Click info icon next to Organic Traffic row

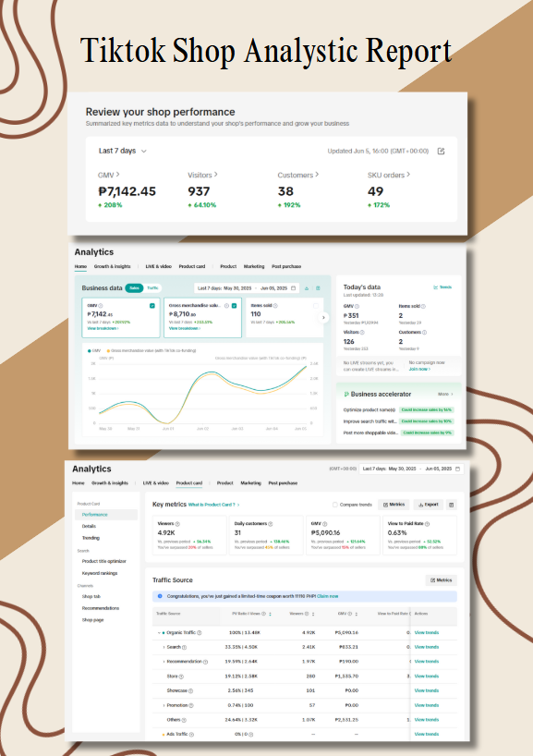(199, 632)
